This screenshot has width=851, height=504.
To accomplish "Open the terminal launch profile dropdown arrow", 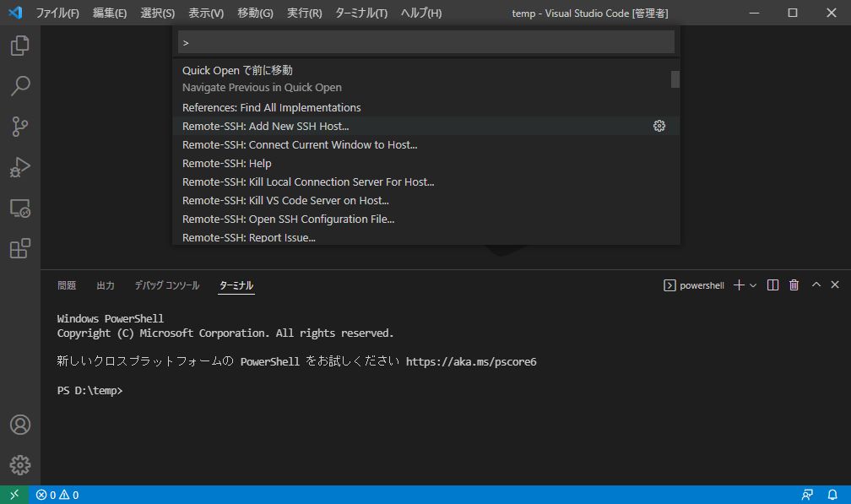I will click(x=752, y=285).
